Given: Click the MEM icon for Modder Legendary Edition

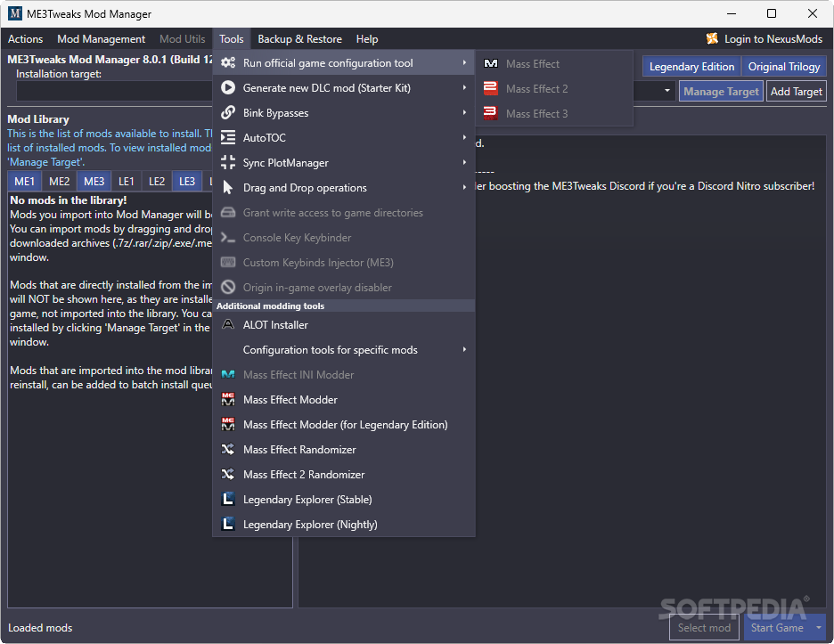Looking at the screenshot, I should coord(228,425).
